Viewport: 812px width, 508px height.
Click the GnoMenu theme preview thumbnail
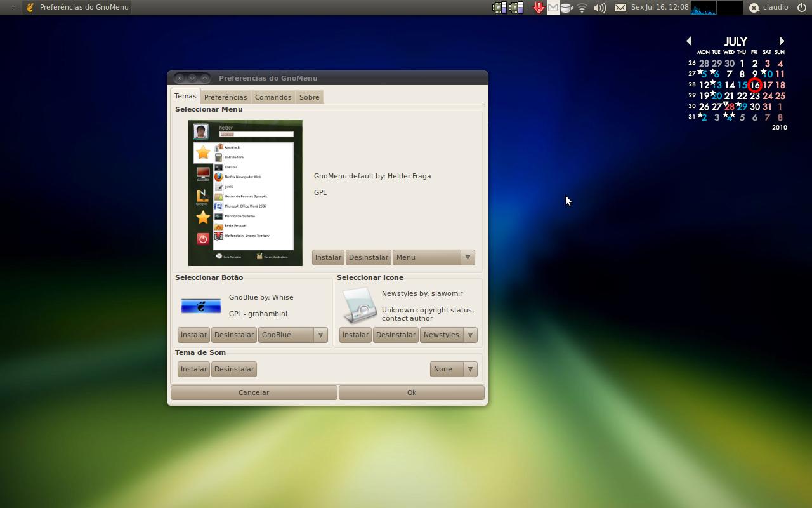pyautogui.click(x=246, y=192)
